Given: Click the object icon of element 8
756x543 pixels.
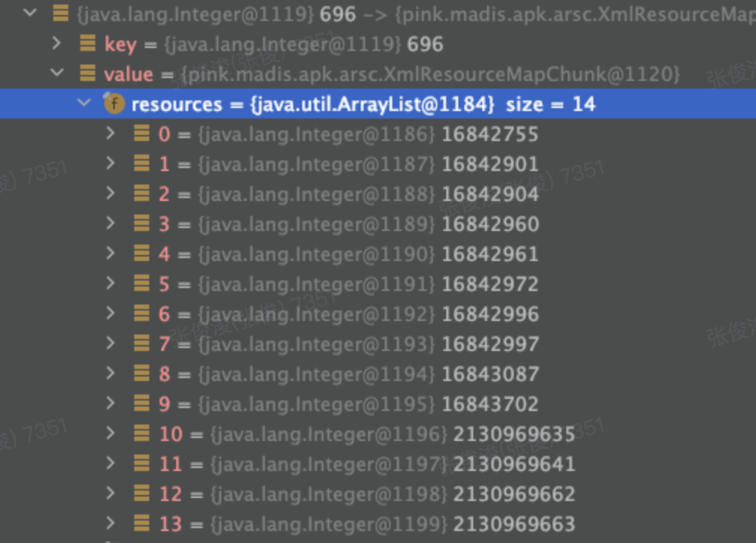Looking at the screenshot, I should tap(141, 373).
